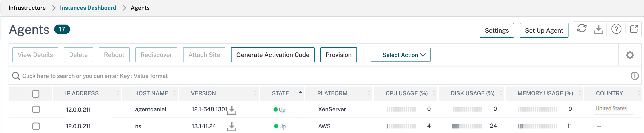This screenshot has height=133, width=644.
Task: Click the magnifier search icon
Action: click(x=16, y=76)
